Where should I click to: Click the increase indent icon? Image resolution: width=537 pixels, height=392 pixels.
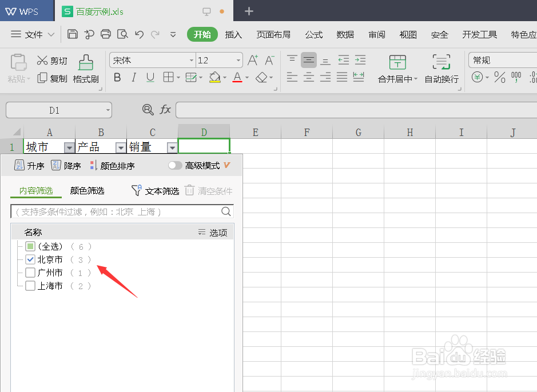coord(360,60)
